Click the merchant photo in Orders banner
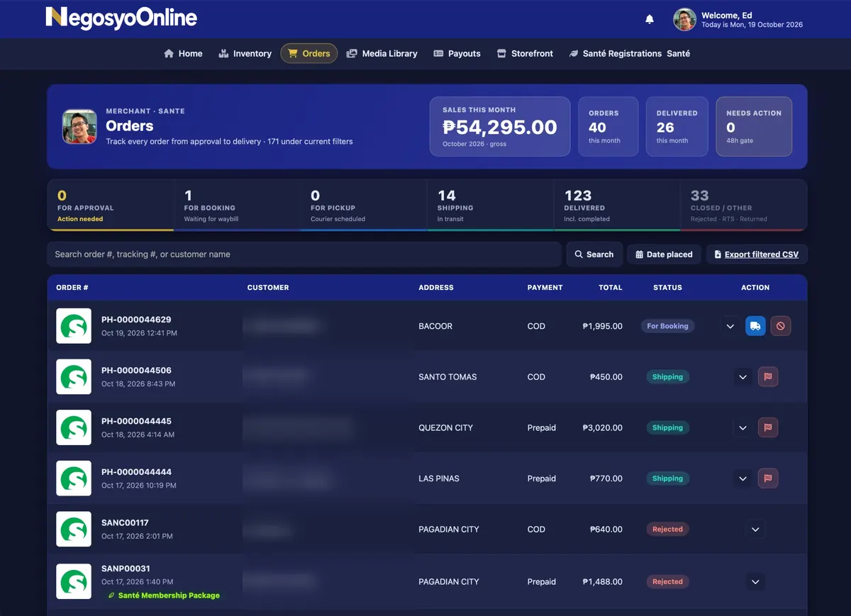This screenshot has height=616, width=851. point(79,127)
